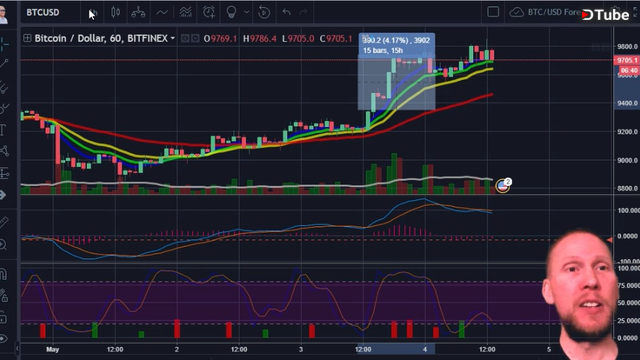Click the current price label 9705.1

coord(627,60)
